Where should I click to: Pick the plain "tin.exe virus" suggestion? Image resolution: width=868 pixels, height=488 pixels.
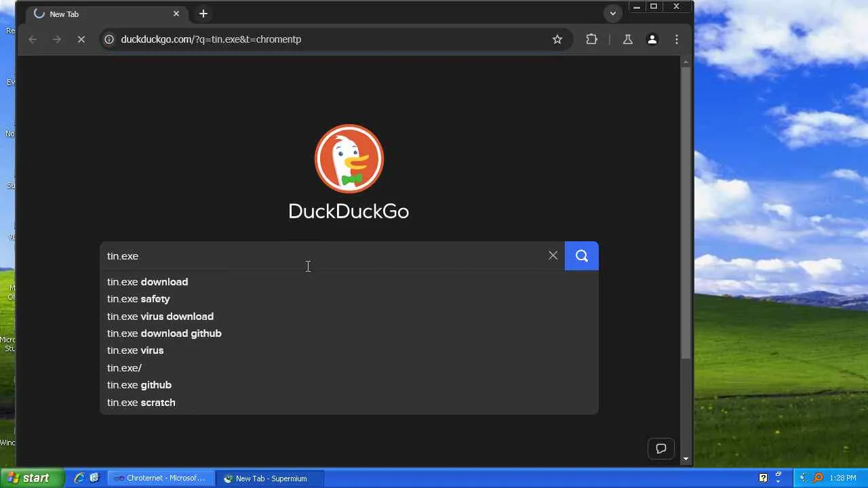click(349, 350)
